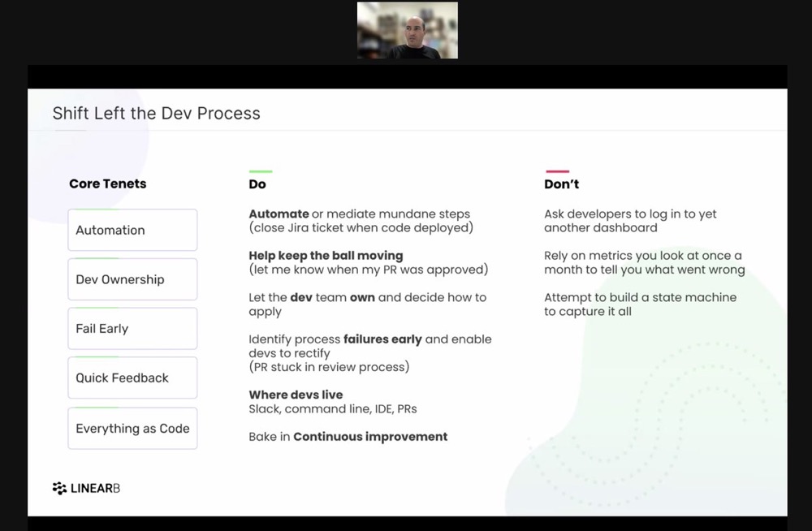Click the bold 'Help keep the ball moving'
The image size is (812, 531).
click(326, 256)
